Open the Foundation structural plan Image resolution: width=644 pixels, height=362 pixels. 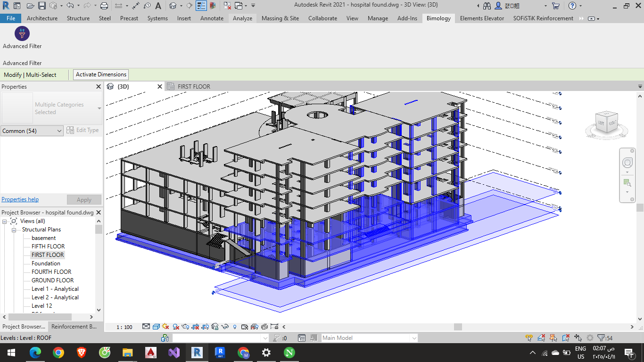coord(46,263)
